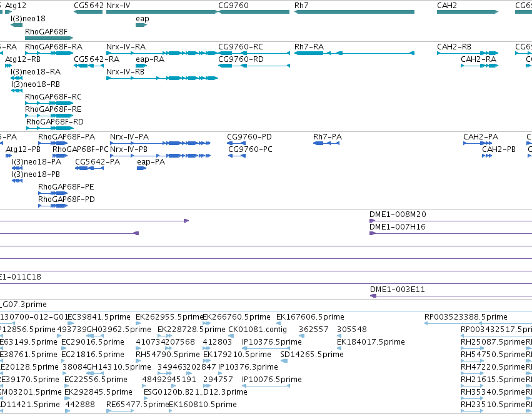The image size is (532, 414).
Task: Click EST RE65477.5prime
Action: (x=138, y=405)
